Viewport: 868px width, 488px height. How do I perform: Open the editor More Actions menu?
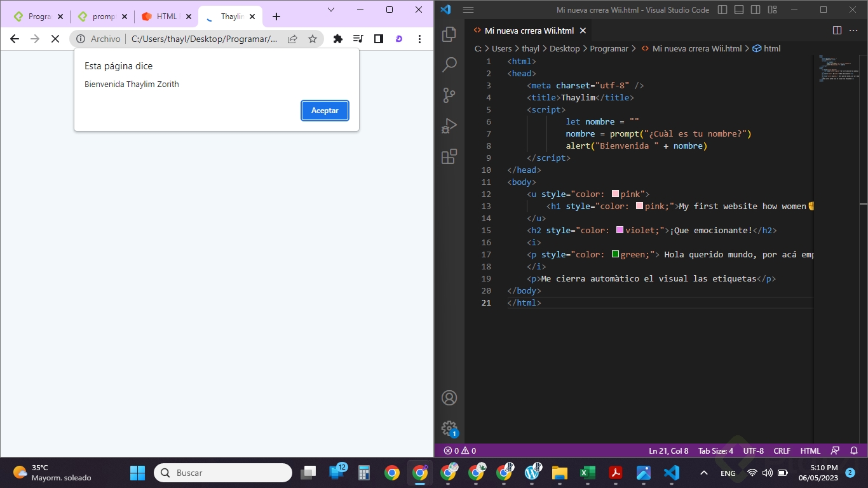(855, 30)
